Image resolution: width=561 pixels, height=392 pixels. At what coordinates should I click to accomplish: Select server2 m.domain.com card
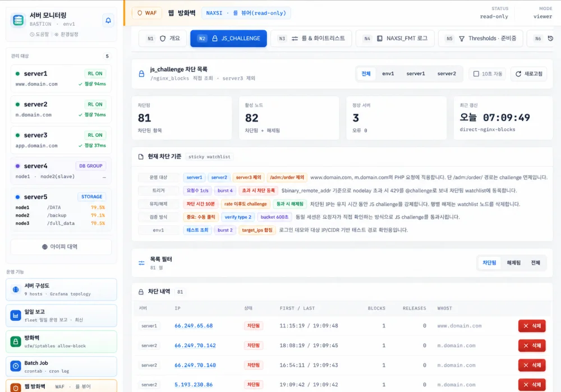(x=61, y=109)
